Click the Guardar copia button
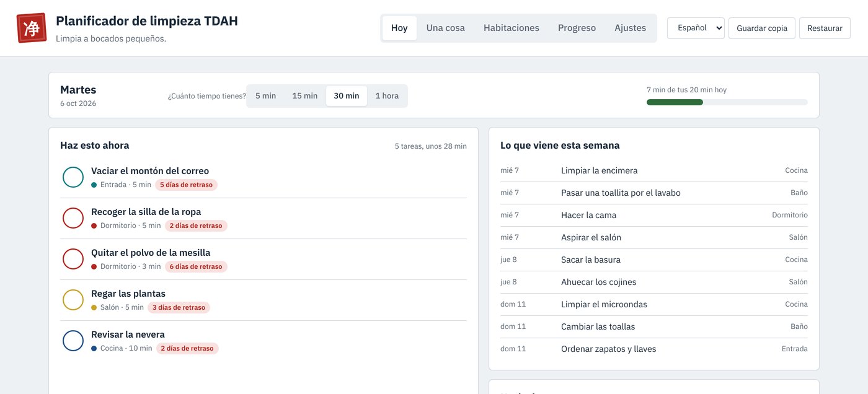Screen dimensions: 868x394 [762, 28]
